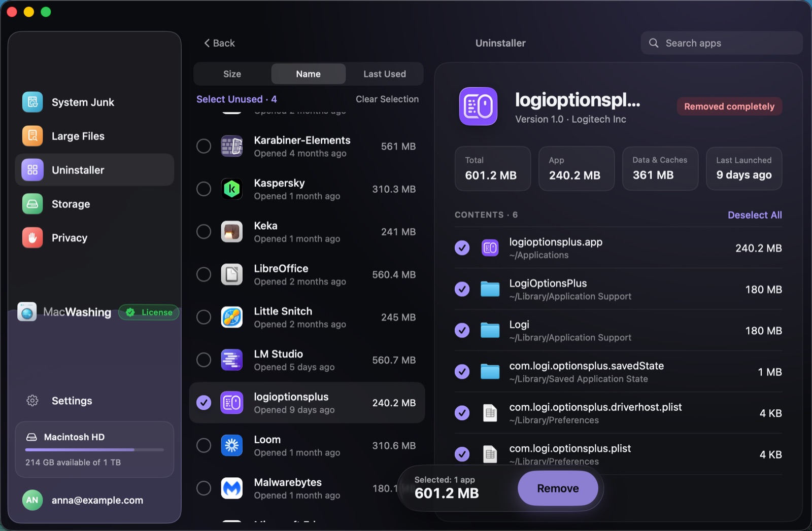This screenshot has height=531, width=812.
Task: Sort the app list by Size
Action: (x=232, y=74)
